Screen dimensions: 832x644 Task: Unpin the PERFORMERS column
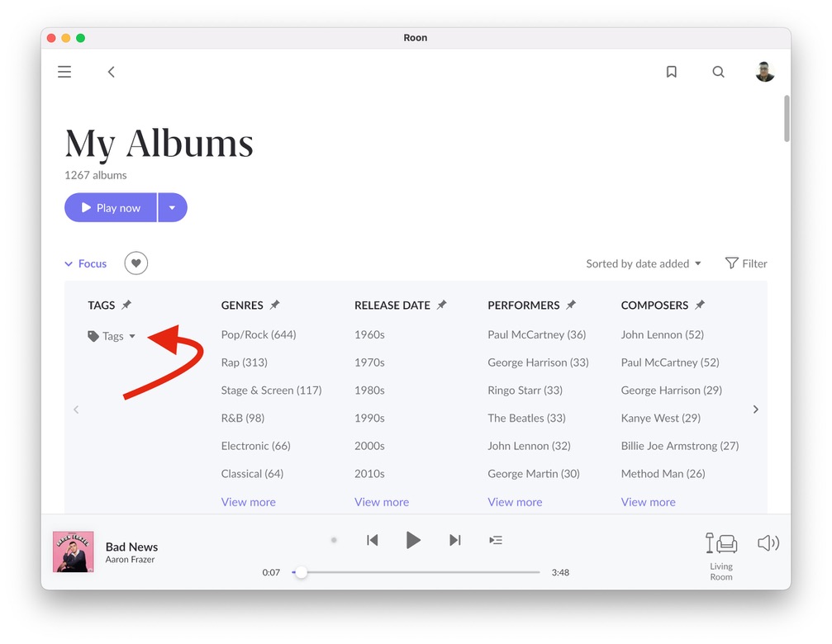pos(570,305)
